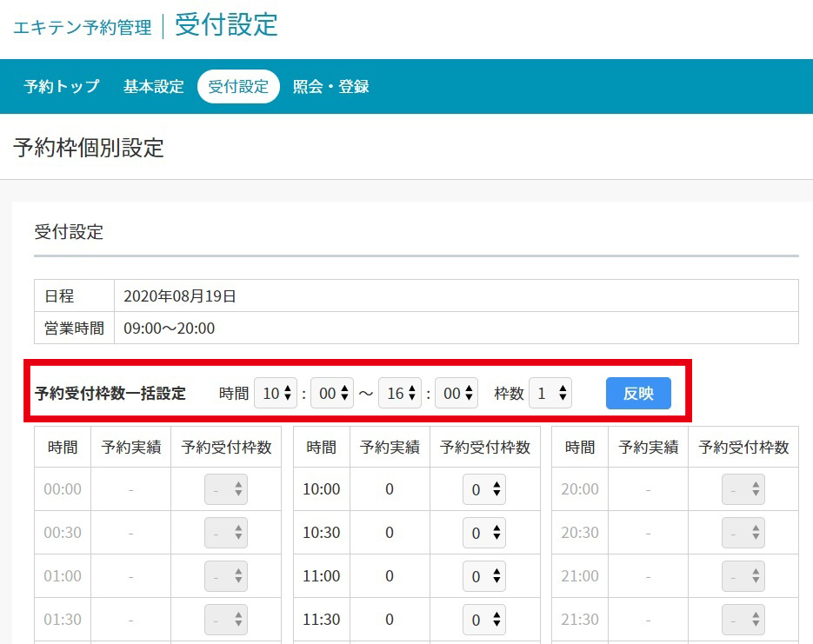Expand the 枠数 dropdown showing 1
Screen dimensions: 813x644
tap(550, 393)
